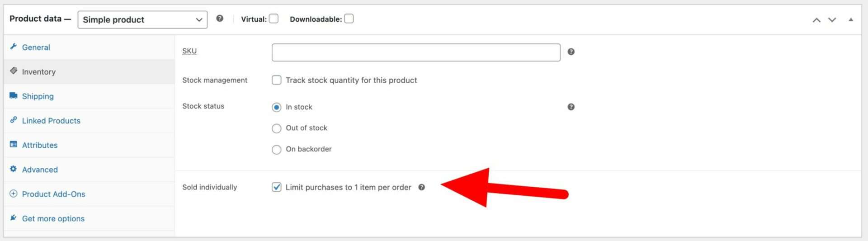Collapse the Product data panel
Screen dimensions: 868x241
[x=851, y=20]
